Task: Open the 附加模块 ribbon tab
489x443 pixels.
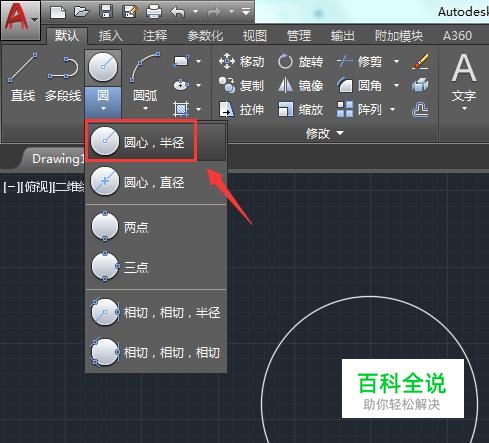Action: click(399, 36)
